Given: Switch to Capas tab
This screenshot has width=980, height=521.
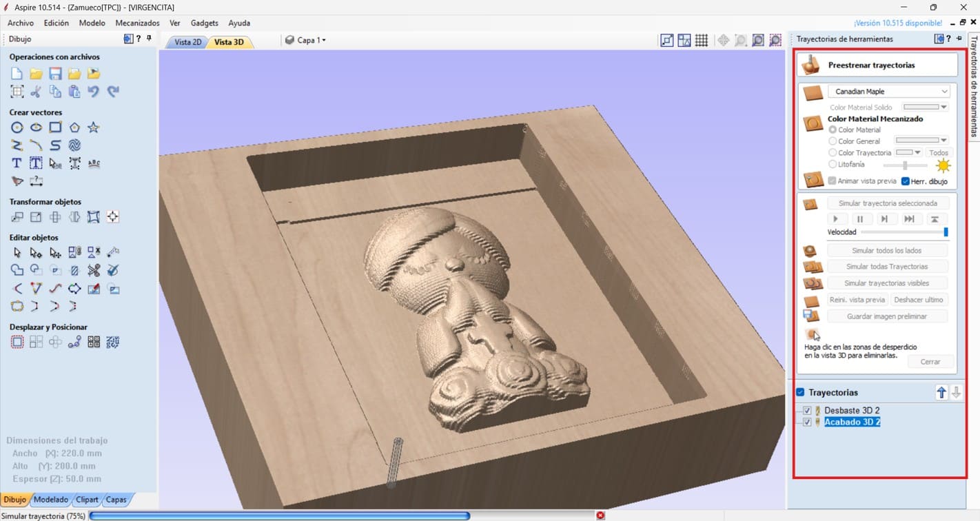Looking at the screenshot, I should (x=116, y=500).
